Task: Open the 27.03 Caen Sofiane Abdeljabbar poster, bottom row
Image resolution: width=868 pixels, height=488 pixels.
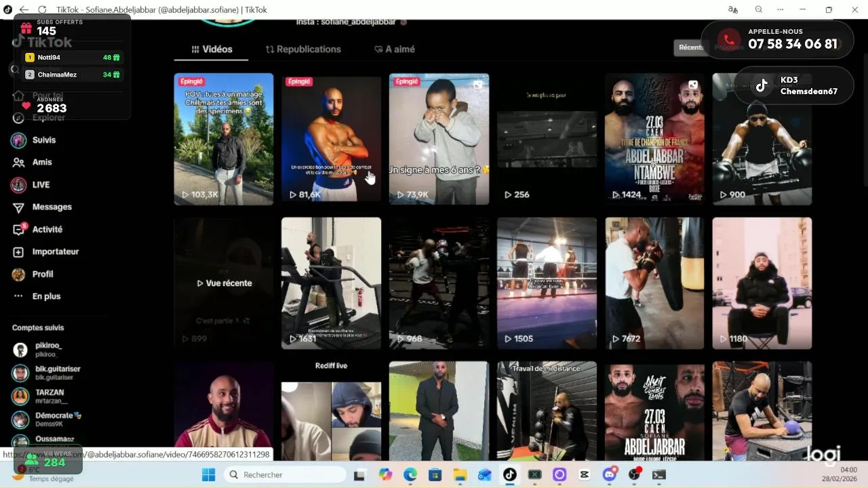Action: [x=654, y=411]
